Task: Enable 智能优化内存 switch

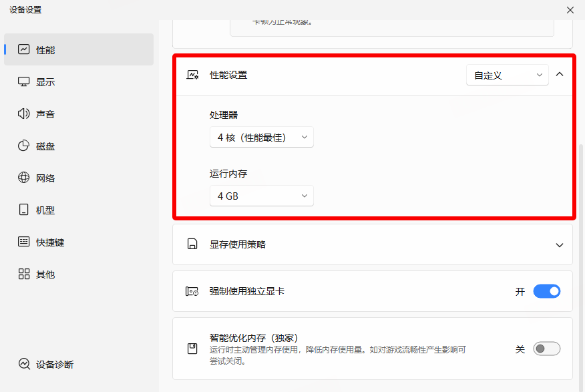Action: click(546, 349)
